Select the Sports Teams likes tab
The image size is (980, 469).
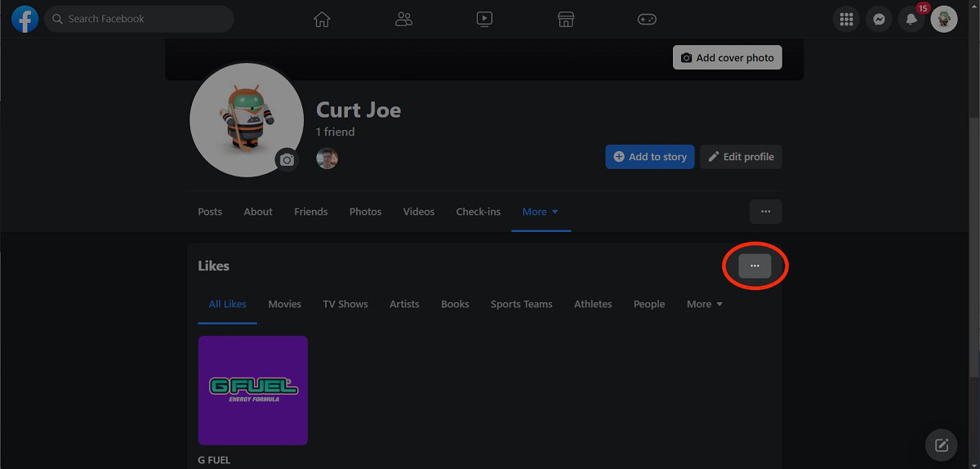tap(522, 304)
